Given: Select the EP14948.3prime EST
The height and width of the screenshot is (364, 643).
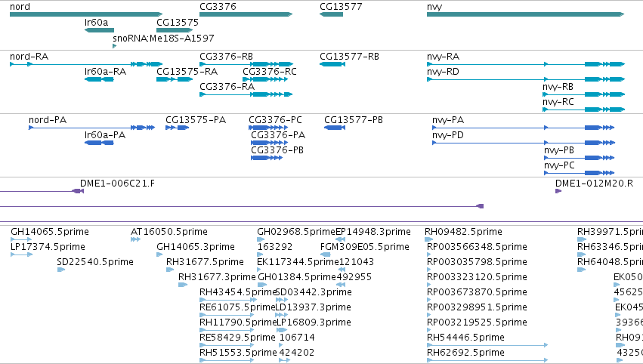Looking at the screenshot, I should click(x=340, y=239).
